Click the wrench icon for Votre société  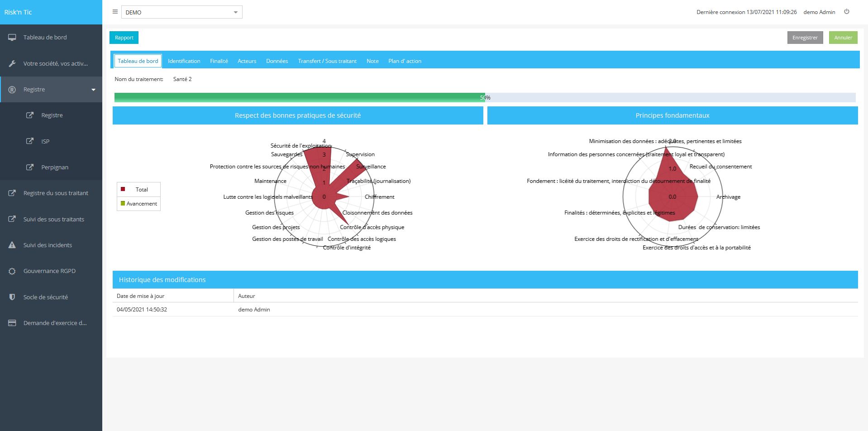click(x=12, y=64)
